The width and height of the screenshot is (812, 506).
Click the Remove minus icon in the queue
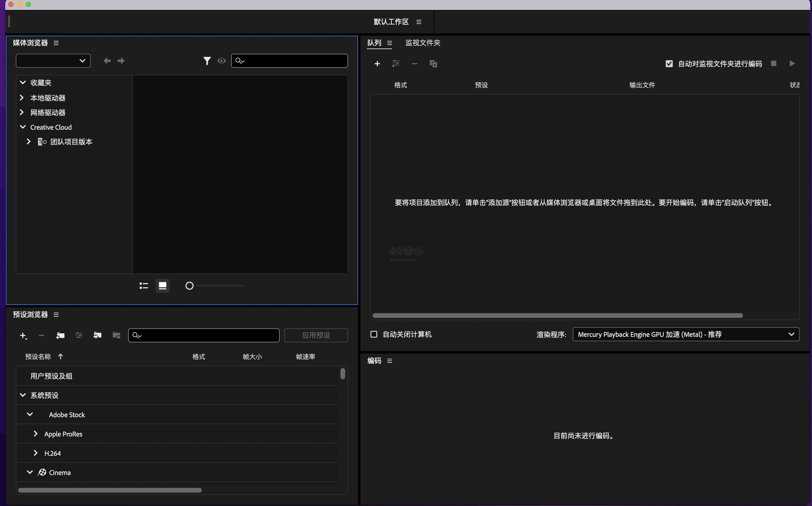click(x=415, y=64)
